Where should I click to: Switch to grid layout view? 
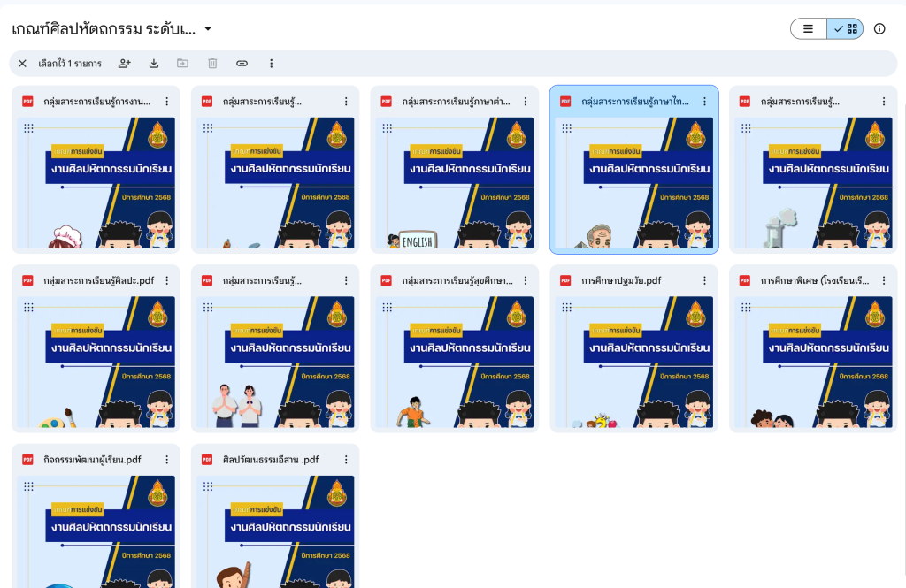pos(846,29)
